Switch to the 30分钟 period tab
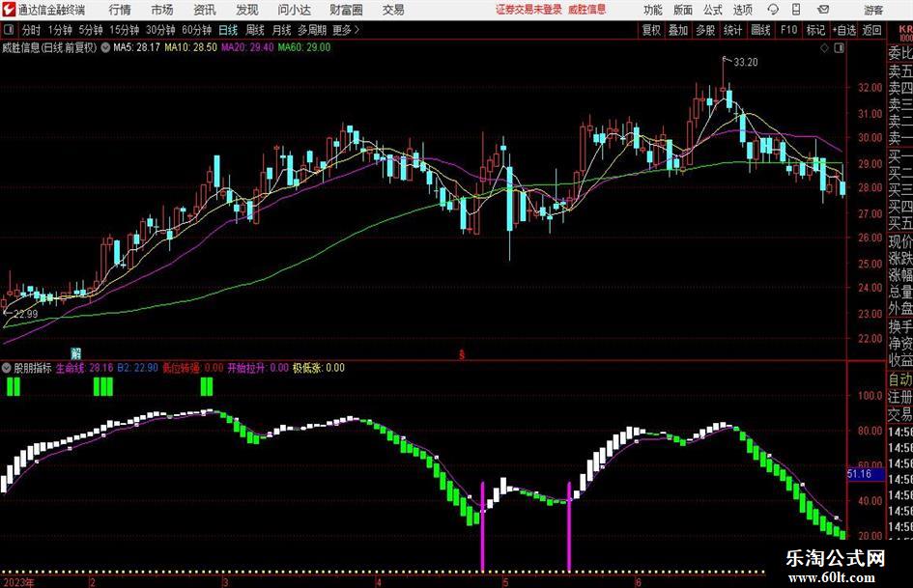 (x=160, y=30)
